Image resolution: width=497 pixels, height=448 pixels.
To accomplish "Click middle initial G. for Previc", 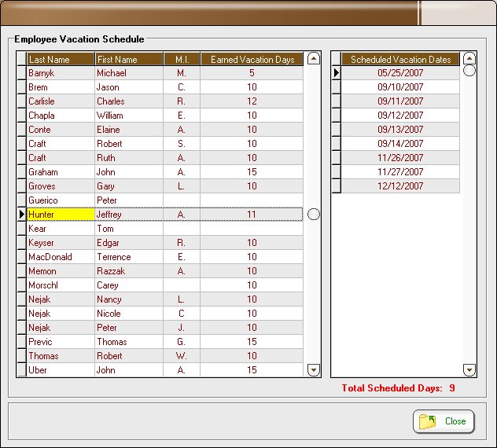I will 182,342.
